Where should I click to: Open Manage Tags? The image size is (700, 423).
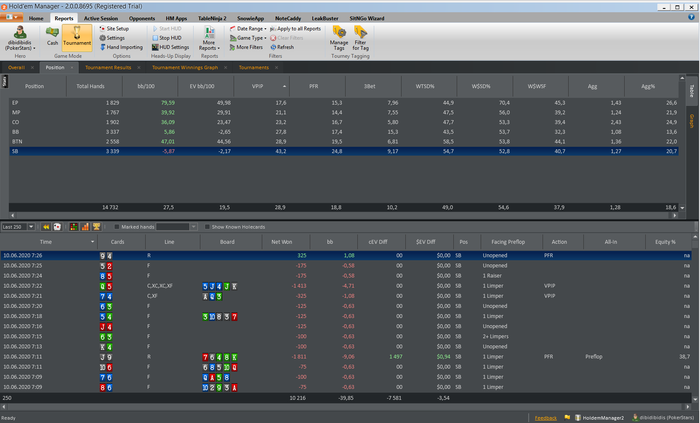(x=339, y=38)
